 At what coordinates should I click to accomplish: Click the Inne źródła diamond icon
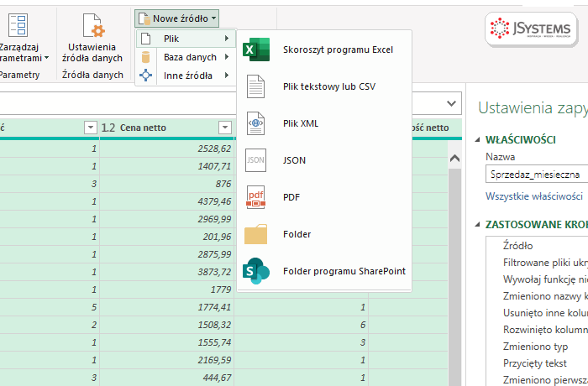[145, 76]
